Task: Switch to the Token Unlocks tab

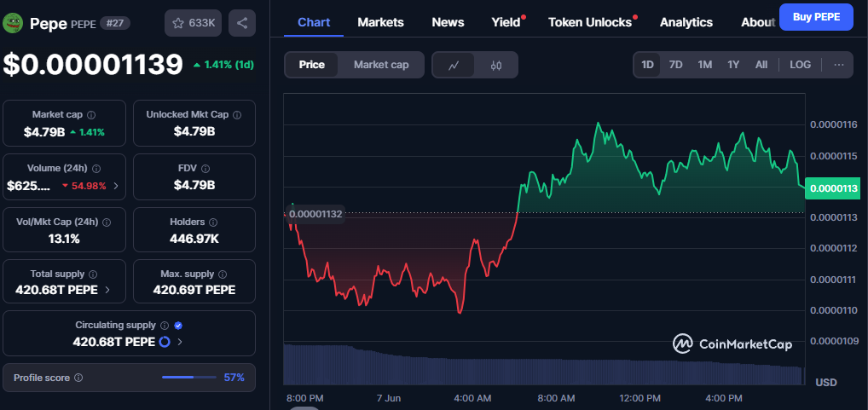Action: (589, 23)
